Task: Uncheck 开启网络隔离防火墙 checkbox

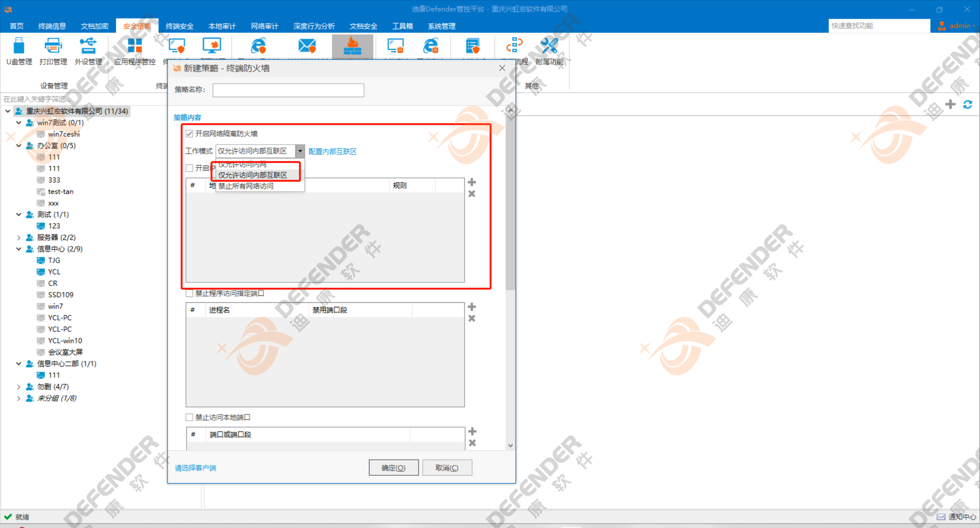Action: 189,134
